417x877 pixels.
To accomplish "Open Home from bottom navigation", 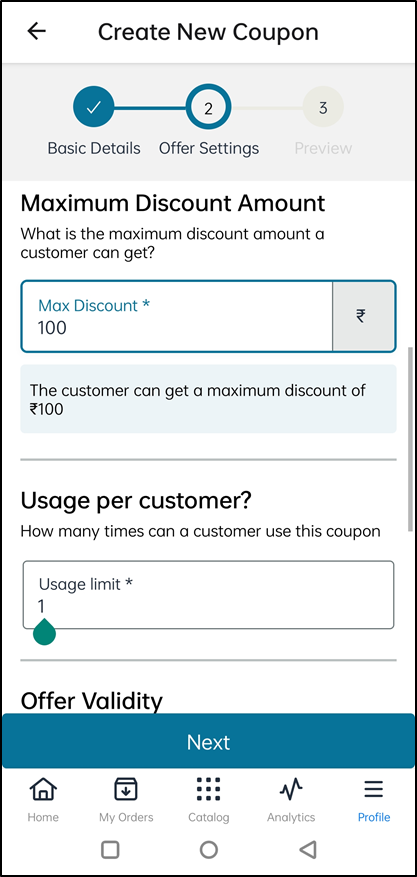I will 43,789.
